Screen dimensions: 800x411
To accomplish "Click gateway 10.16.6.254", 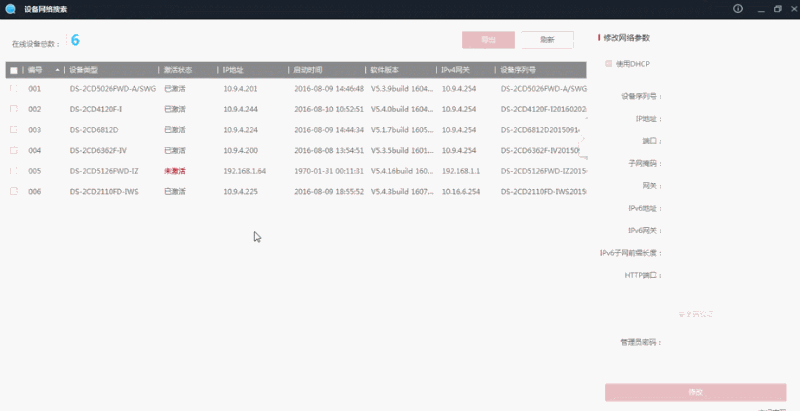I will pos(461,192).
